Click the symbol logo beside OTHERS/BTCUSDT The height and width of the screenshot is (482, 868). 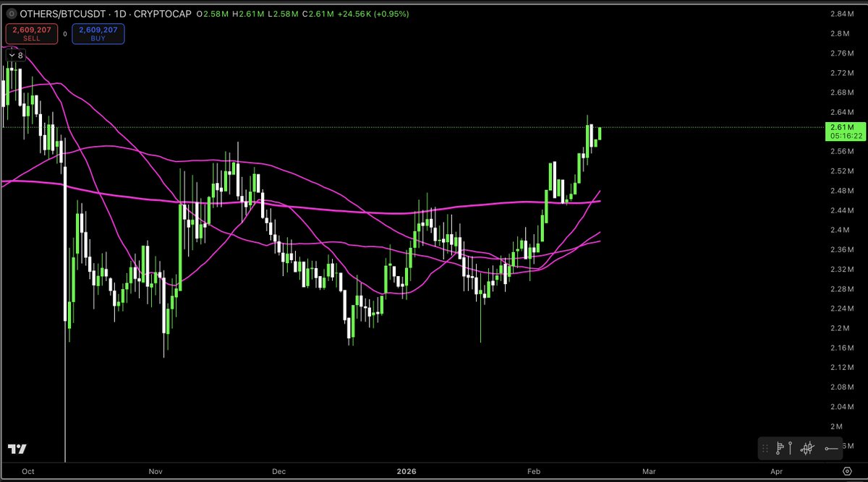(x=11, y=14)
